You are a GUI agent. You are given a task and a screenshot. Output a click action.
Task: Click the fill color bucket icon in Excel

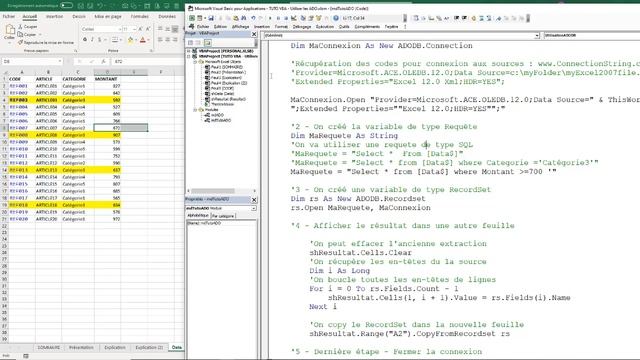click(x=131, y=40)
